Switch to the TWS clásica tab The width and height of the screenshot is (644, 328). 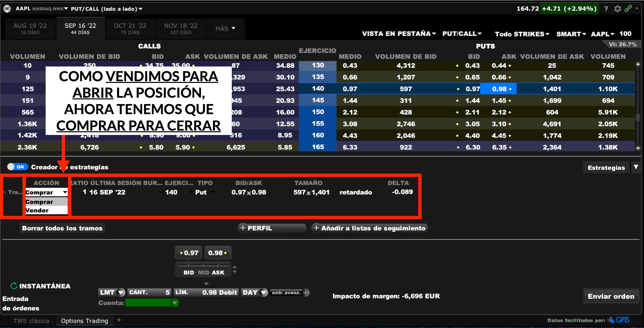(x=31, y=321)
